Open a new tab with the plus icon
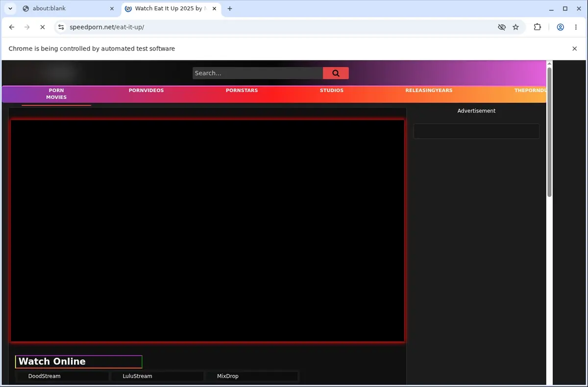 [230, 8]
